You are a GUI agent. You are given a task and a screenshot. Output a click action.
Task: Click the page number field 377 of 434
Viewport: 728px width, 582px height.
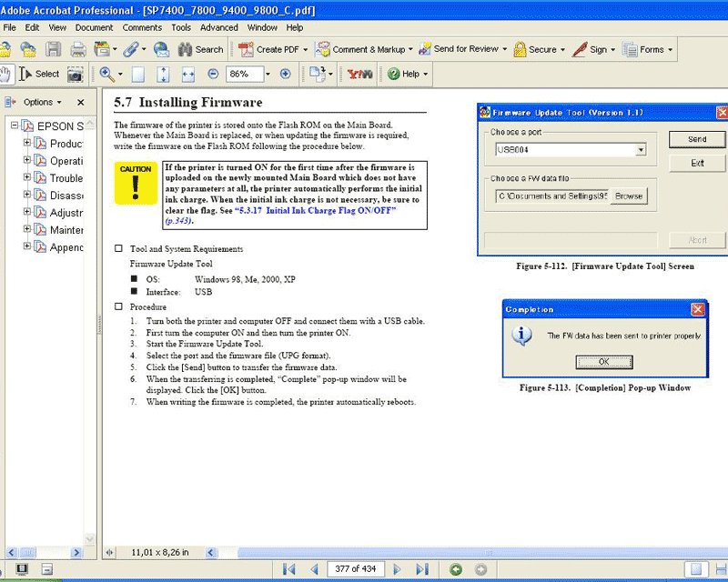pyautogui.click(x=356, y=569)
